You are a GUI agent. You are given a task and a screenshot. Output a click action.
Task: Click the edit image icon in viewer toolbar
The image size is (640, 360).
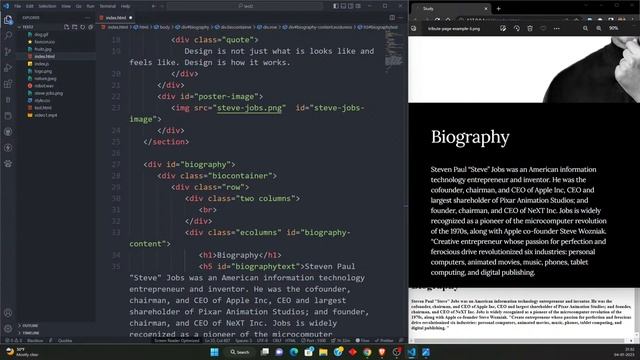click(503, 29)
